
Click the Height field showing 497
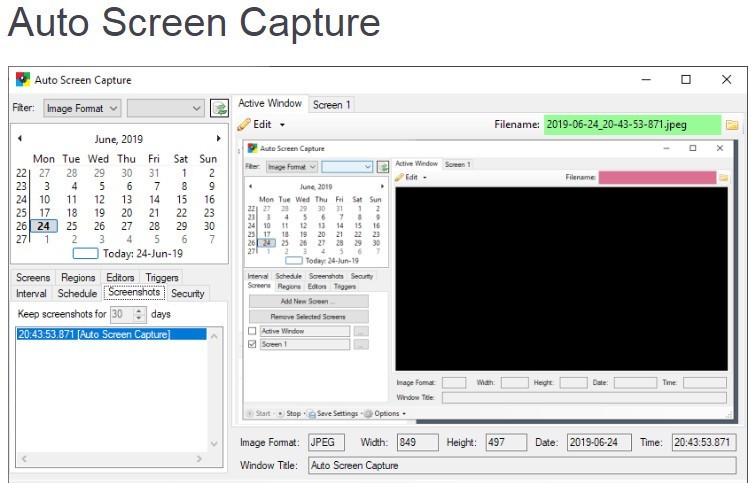point(506,442)
